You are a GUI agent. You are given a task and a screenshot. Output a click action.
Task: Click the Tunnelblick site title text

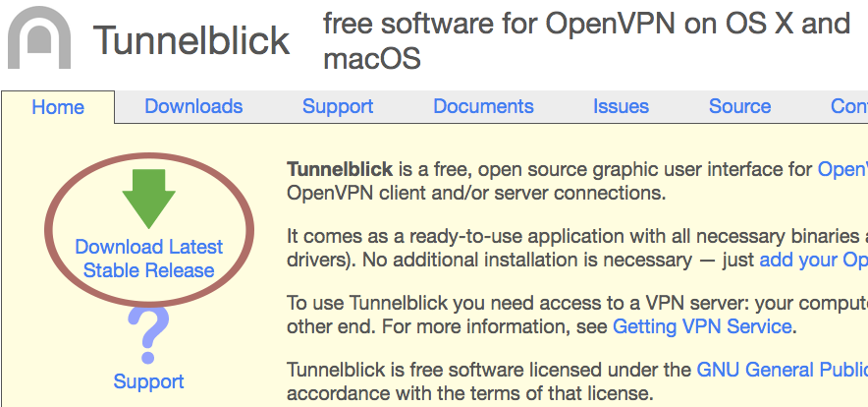tap(191, 40)
